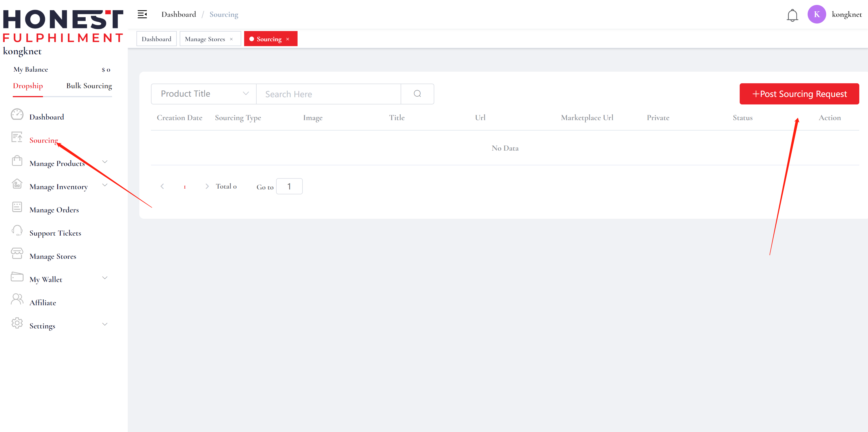Screen dimensions: 868x432
Task: Expand the Manage Products submenu chevron
Action: (105, 162)
